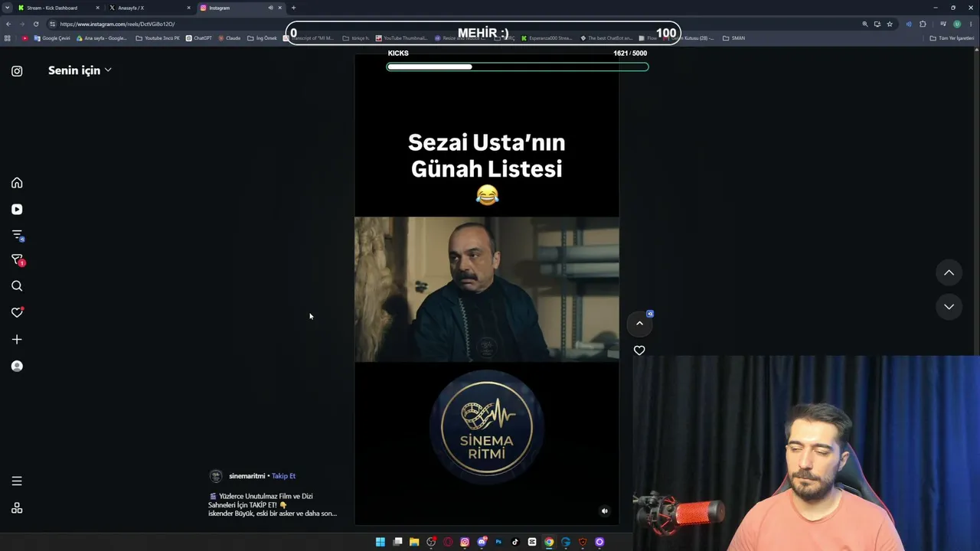Open File Explorer from the taskbar
The width and height of the screenshot is (980, 551).
pos(414,542)
